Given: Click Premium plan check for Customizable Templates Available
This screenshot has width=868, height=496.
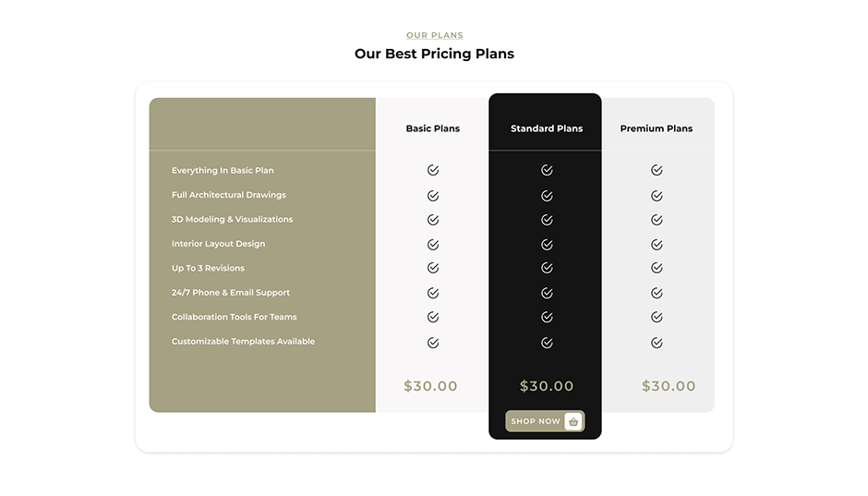Looking at the screenshot, I should point(657,343).
